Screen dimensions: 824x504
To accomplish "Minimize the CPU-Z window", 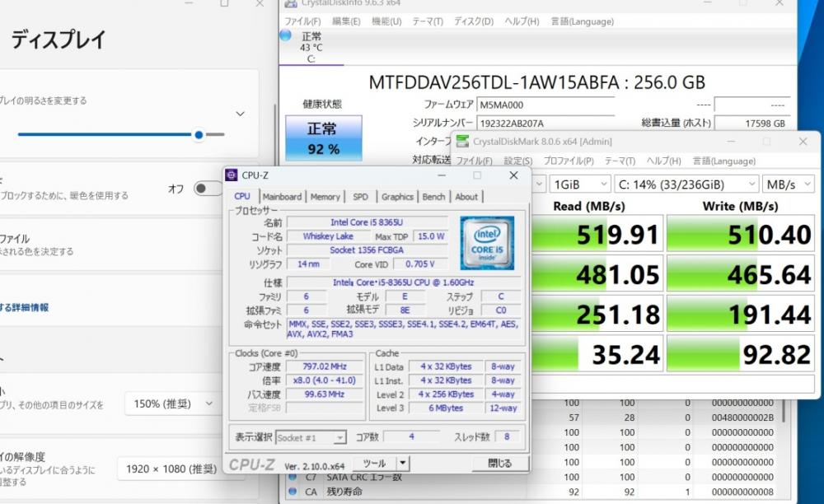I will 442,175.
